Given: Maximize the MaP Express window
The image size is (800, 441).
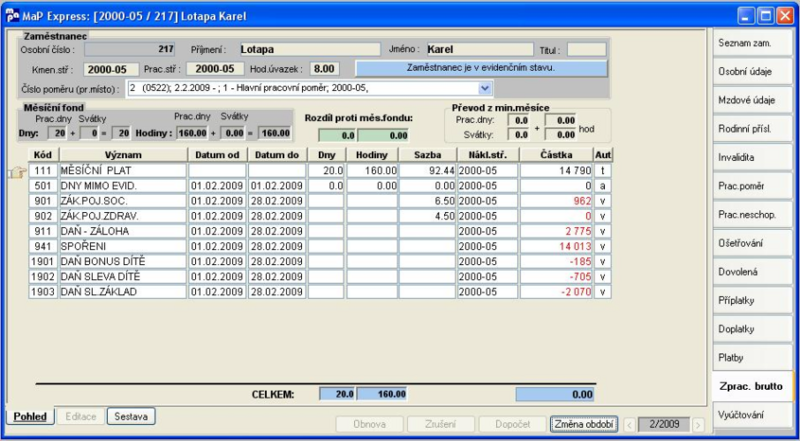Looking at the screenshot, I should [765, 16].
